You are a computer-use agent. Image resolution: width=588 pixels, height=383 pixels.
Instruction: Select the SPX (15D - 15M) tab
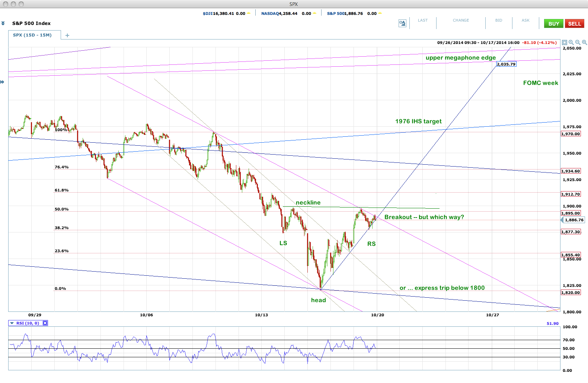(x=32, y=35)
